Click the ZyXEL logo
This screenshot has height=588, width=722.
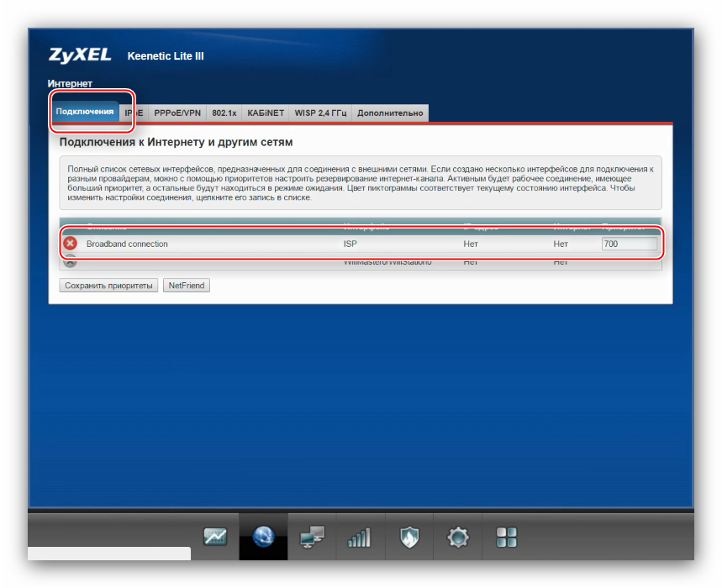[x=80, y=55]
